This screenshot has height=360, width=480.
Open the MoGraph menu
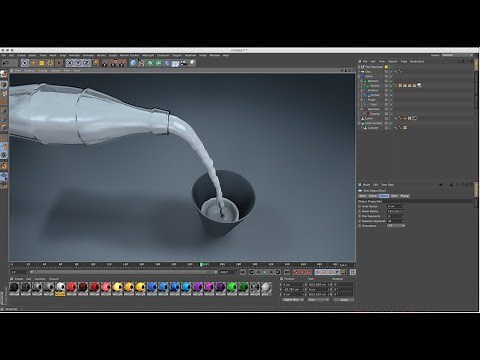[x=148, y=55]
